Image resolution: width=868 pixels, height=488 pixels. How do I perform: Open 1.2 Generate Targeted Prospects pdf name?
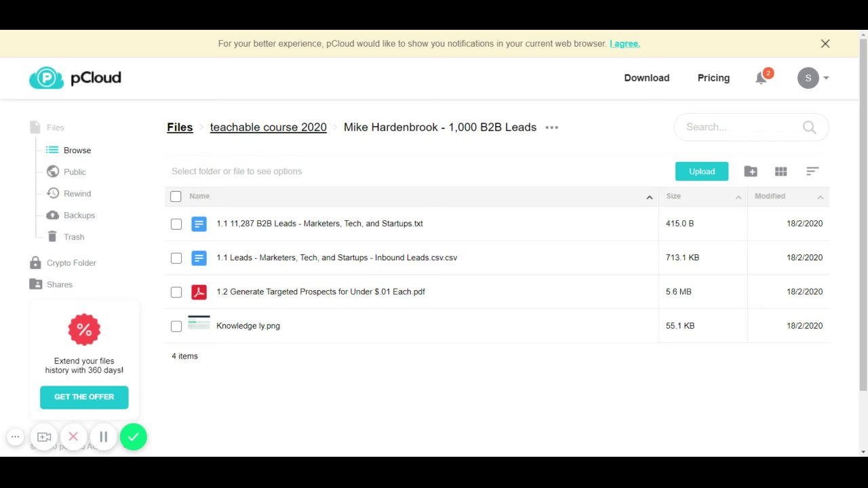321,291
